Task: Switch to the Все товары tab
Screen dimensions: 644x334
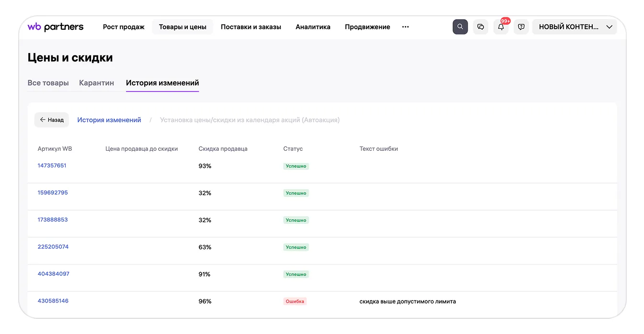Action: (x=48, y=83)
